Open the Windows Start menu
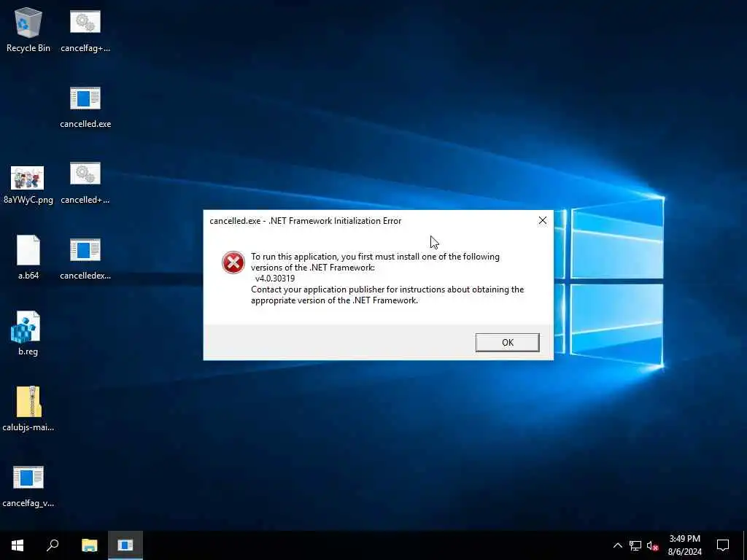Viewport: 747px width, 560px height. tap(18, 545)
